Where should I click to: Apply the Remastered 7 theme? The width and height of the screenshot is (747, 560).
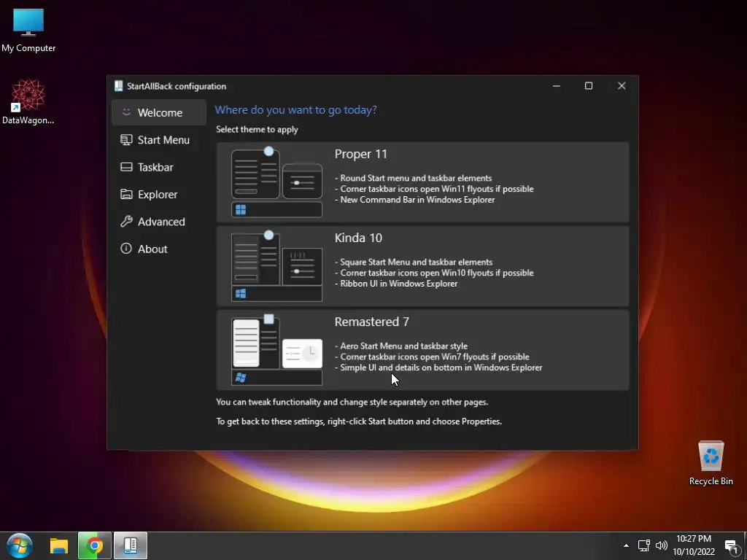click(x=422, y=350)
